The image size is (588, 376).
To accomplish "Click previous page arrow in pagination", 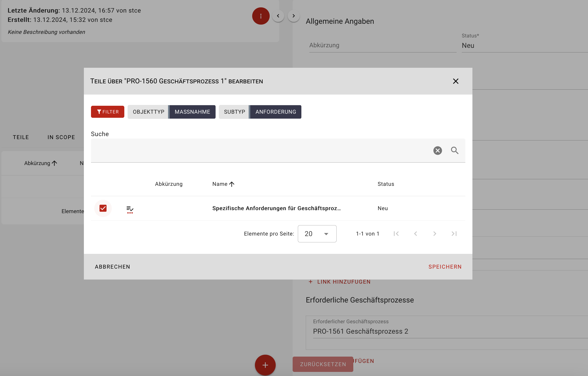I will point(416,234).
